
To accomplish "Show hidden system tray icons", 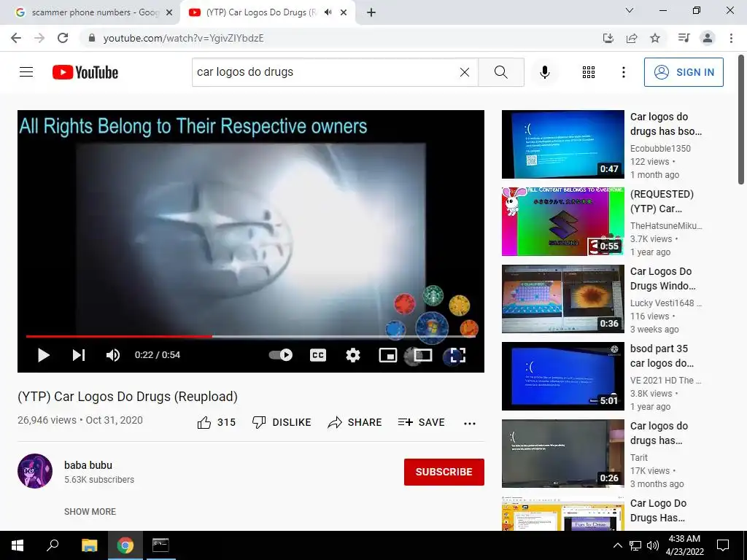I will (x=617, y=545).
